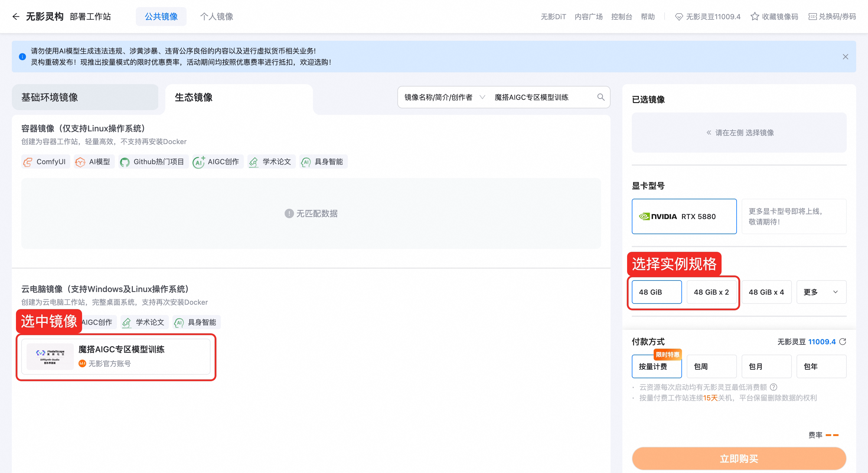Click the 立即购买 button
Screen dimensions: 868x473
(739, 459)
